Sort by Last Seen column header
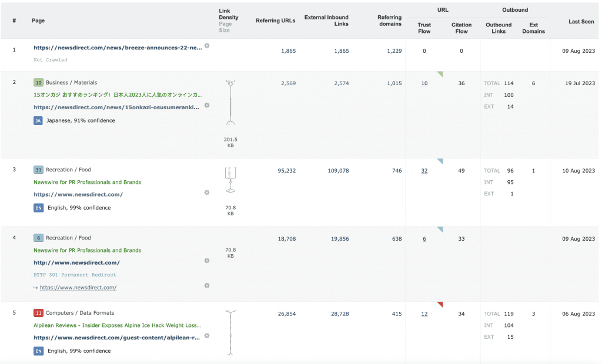 pos(581,22)
